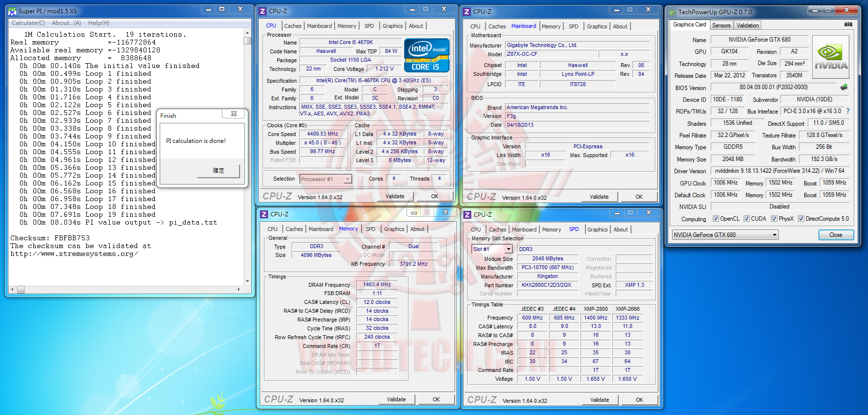The image size is (868, 415).
Task: Click the CPU-Z icon in Memory window title
Action: [264, 214]
